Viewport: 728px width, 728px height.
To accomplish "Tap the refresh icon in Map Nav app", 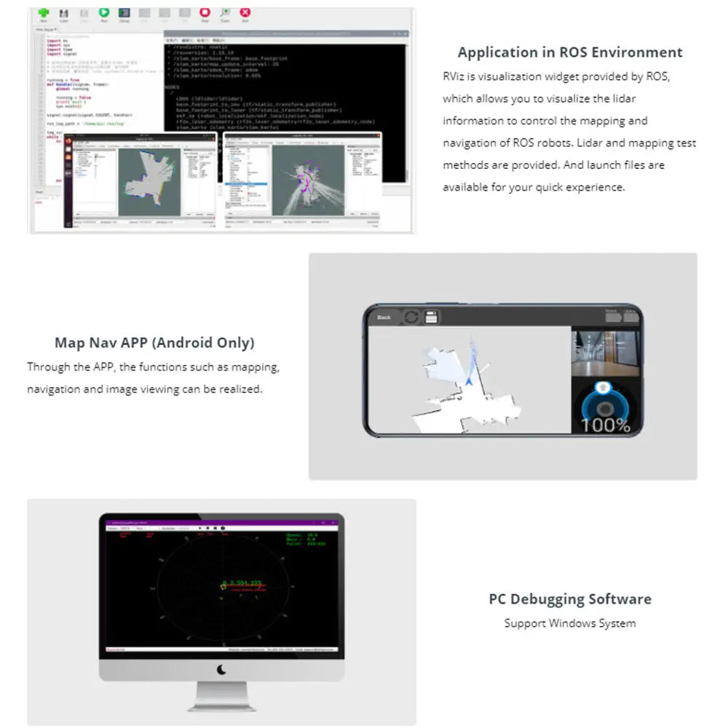I will 411,317.
